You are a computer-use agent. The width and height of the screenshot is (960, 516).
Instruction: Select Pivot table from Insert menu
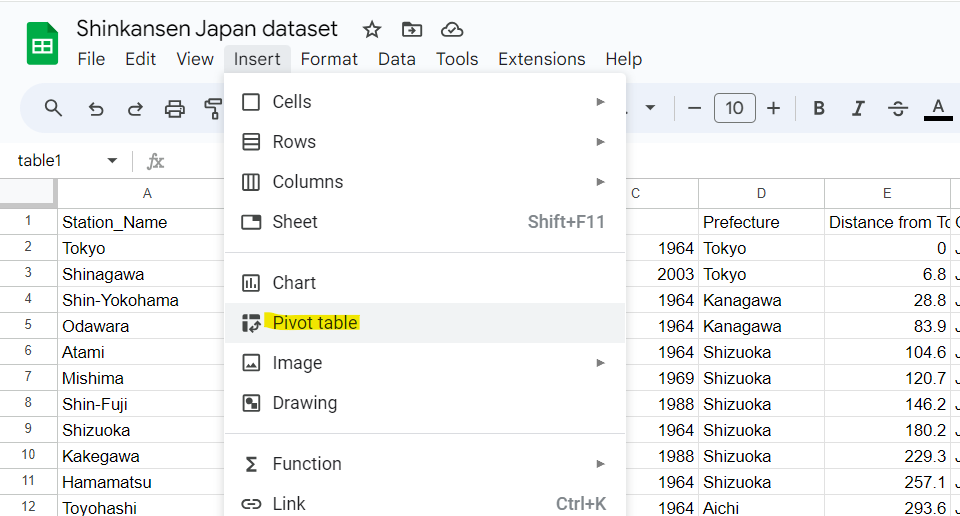pos(315,323)
